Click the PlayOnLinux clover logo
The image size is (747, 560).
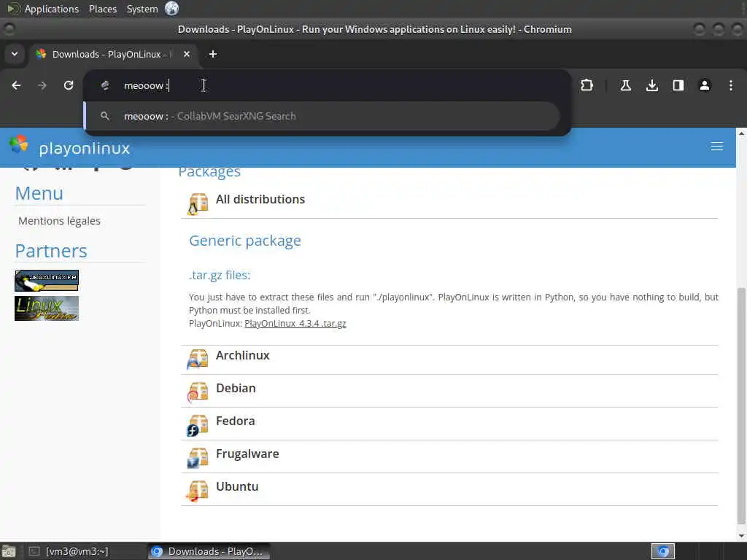coord(19,144)
